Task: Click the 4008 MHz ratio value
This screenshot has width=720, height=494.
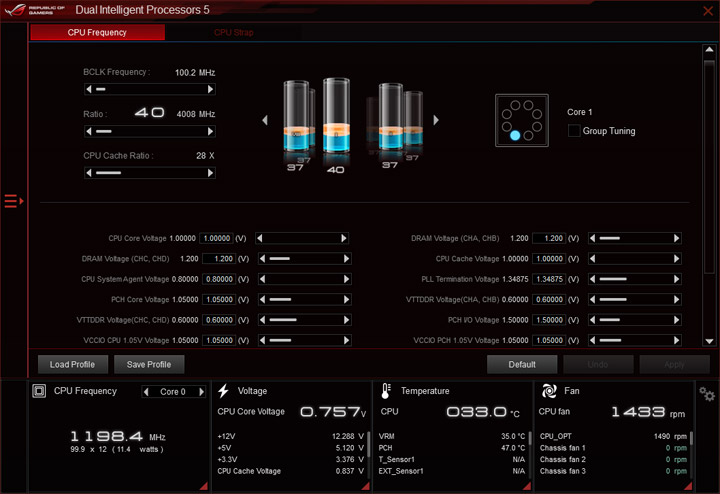Action: click(196, 114)
